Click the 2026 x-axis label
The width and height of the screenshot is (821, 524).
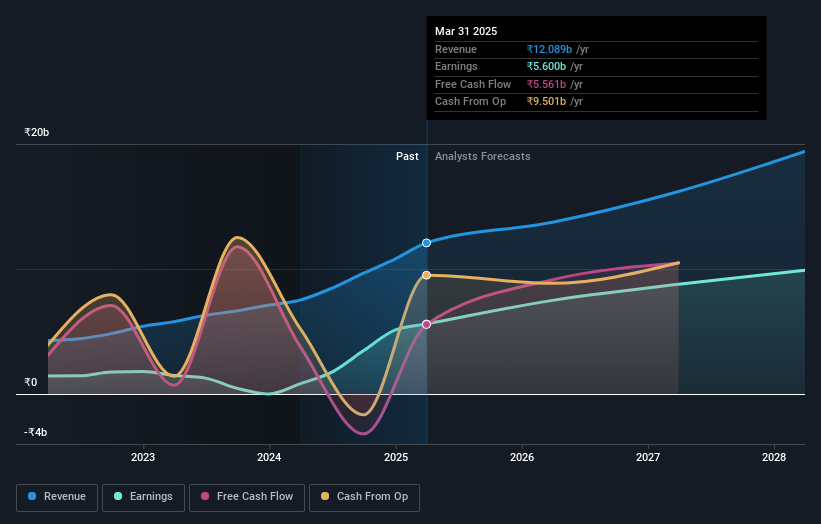pyautogui.click(x=522, y=458)
